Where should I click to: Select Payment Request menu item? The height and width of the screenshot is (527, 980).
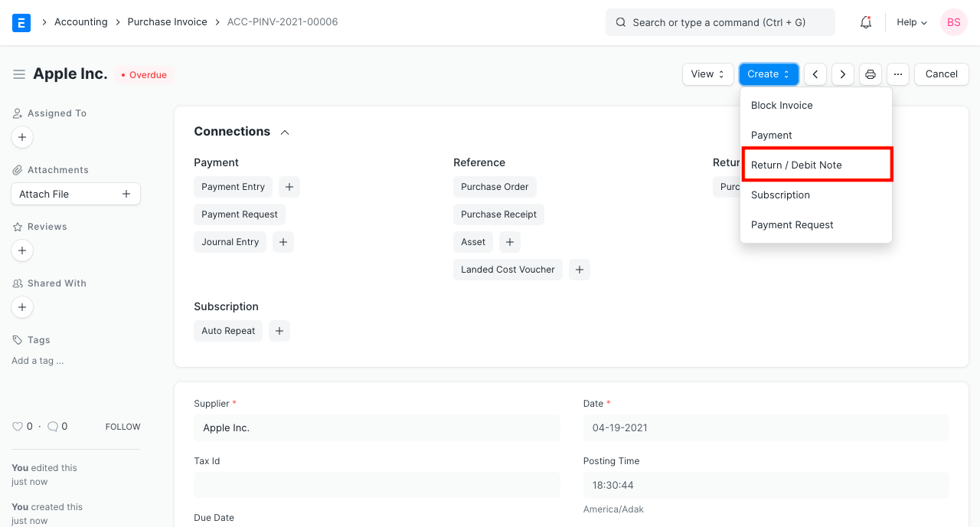click(x=792, y=224)
